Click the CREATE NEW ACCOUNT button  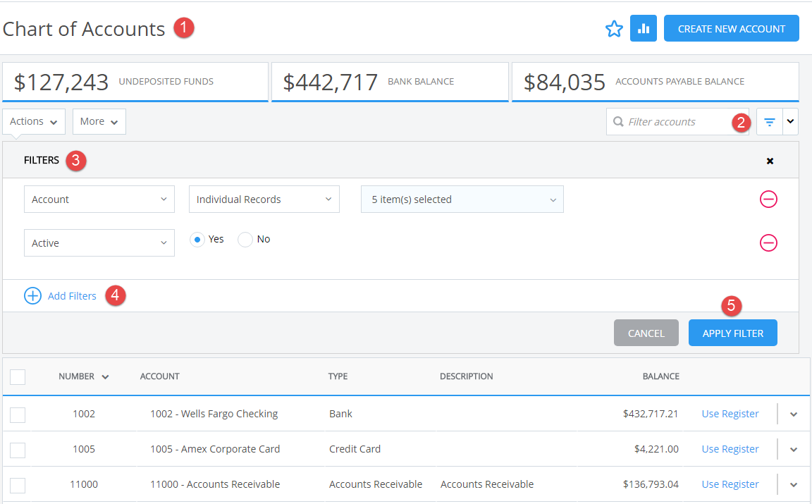(x=731, y=28)
